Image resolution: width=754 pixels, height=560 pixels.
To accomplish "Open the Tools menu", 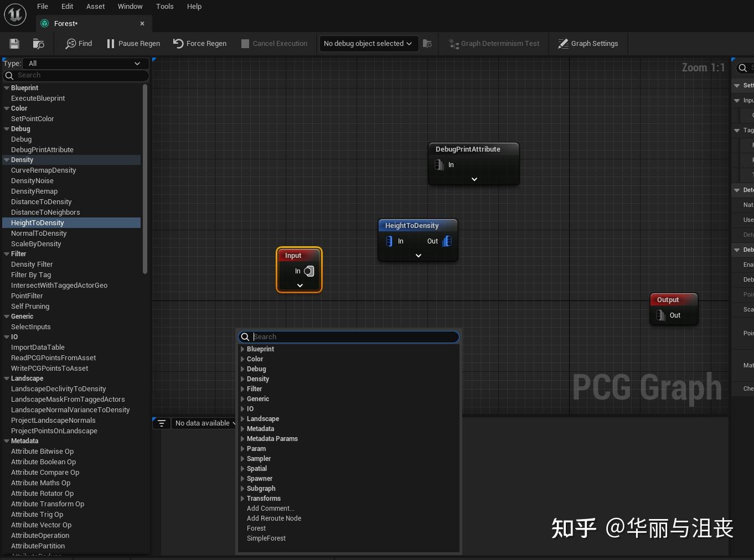I will 164,6.
